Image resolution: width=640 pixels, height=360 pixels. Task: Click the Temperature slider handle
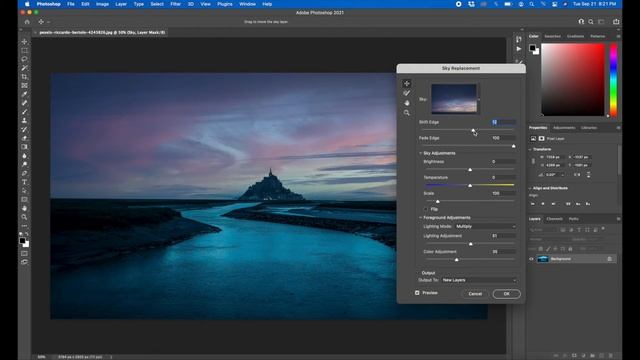[x=470, y=185]
